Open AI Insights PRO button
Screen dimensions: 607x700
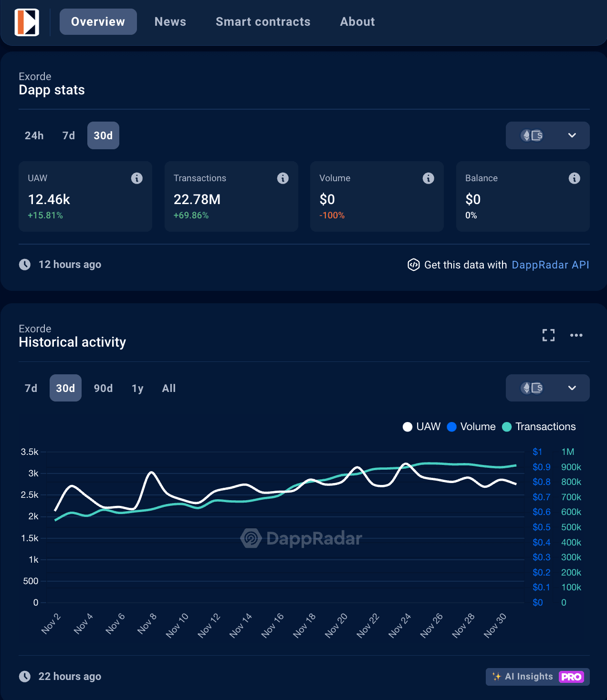(x=537, y=677)
